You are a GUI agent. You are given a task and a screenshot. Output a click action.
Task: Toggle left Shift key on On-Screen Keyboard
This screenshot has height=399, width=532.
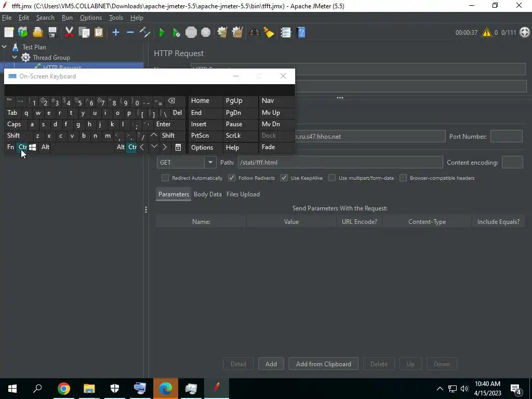(18, 136)
